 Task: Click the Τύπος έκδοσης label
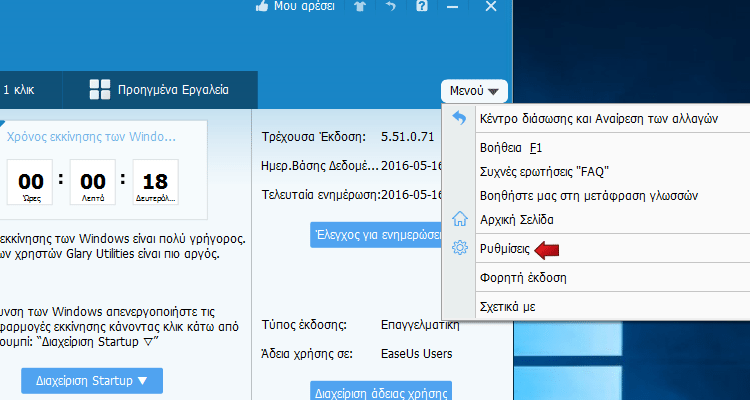pyautogui.click(x=304, y=325)
